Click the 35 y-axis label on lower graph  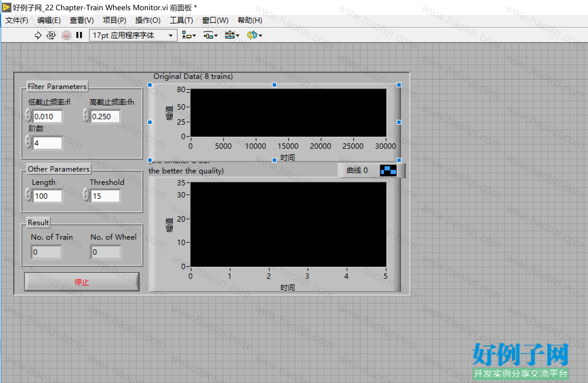[x=181, y=183]
